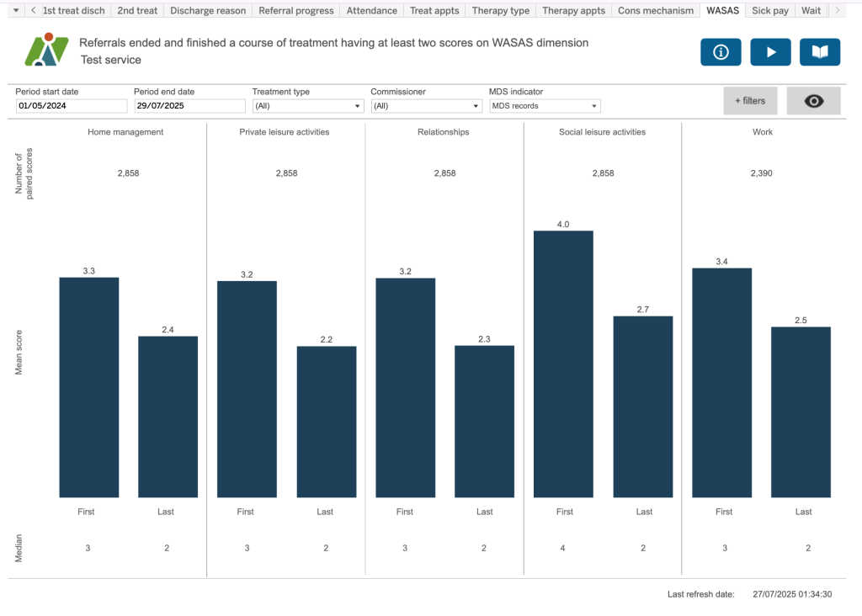
Task: Select the Work Last score bar
Action: tap(801, 412)
